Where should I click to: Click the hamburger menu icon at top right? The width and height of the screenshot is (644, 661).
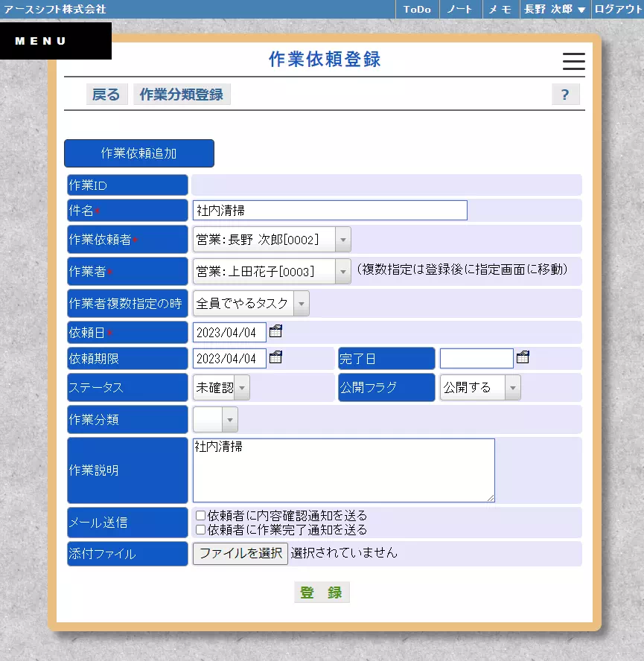pos(573,63)
